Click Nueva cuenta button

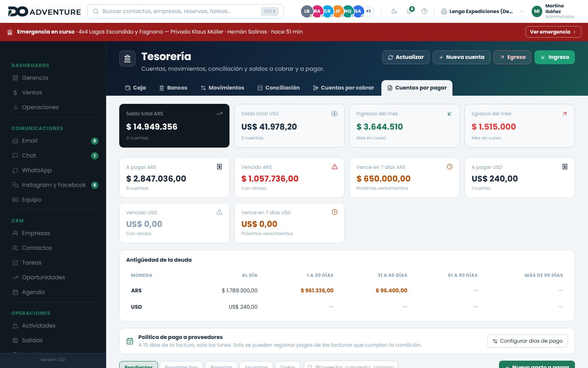click(461, 57)
